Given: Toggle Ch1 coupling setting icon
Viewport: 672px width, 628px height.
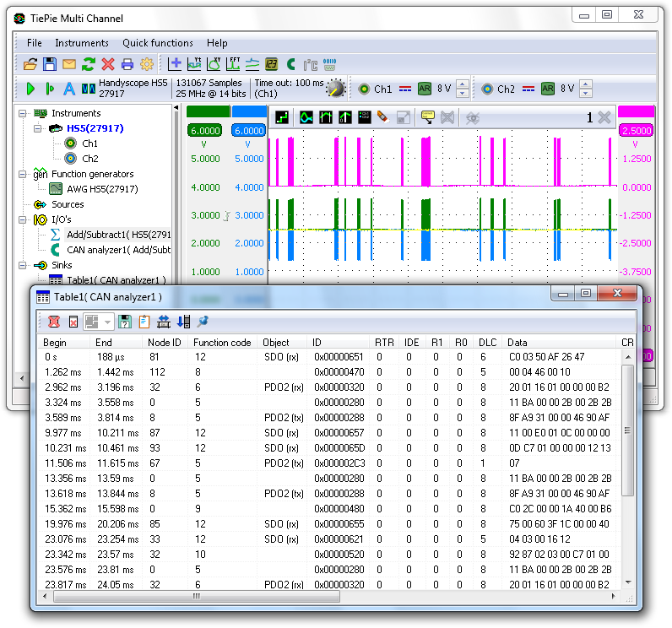Looking at the screenshot, I should [404, 89].
